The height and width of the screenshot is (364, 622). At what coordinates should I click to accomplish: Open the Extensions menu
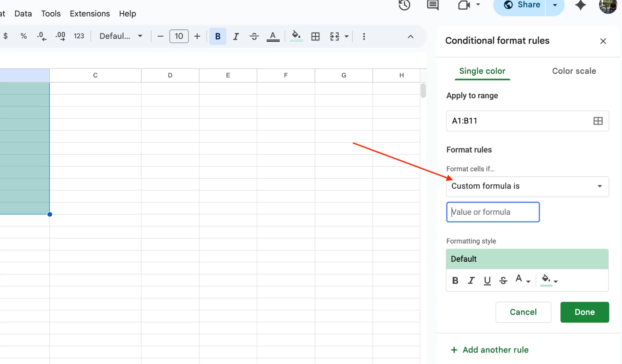(x=90, y=13)
